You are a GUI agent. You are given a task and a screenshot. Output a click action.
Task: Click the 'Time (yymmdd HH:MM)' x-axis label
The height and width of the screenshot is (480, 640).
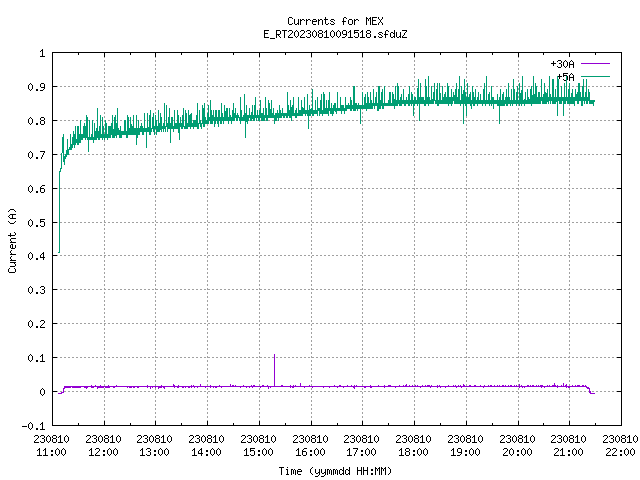pyautogui.click(x=335, y=471)
